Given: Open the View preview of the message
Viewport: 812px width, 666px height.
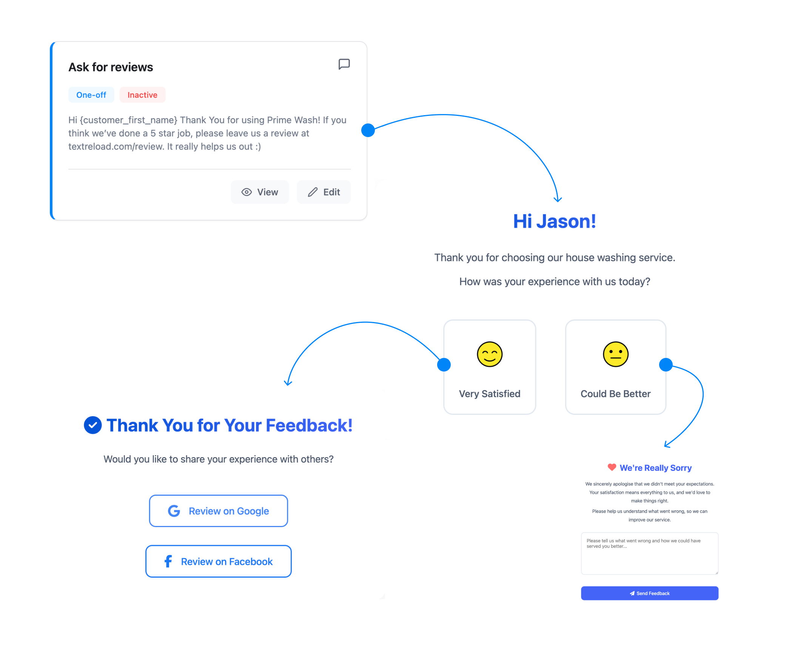Looking at the screenshot, I should 260,192.
